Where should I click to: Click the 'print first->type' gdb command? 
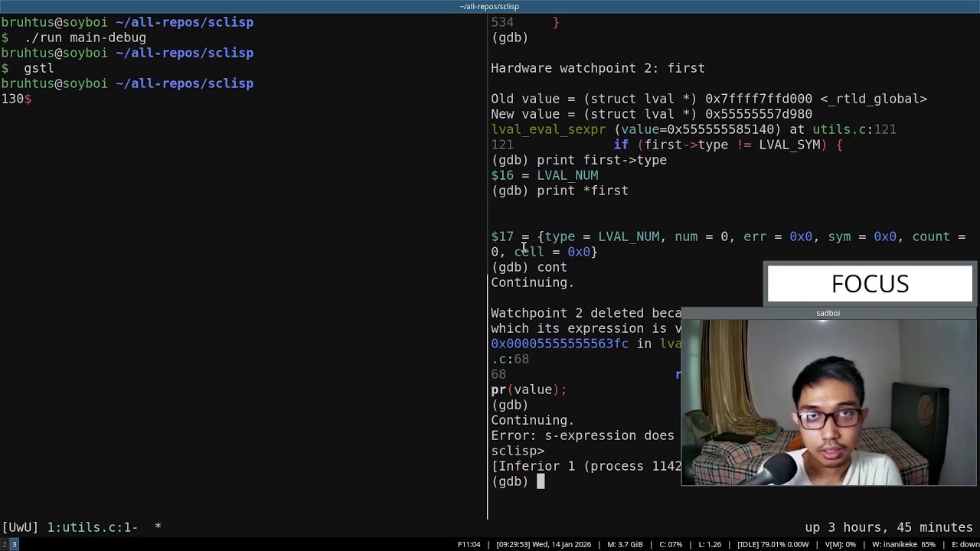point(602,160)
